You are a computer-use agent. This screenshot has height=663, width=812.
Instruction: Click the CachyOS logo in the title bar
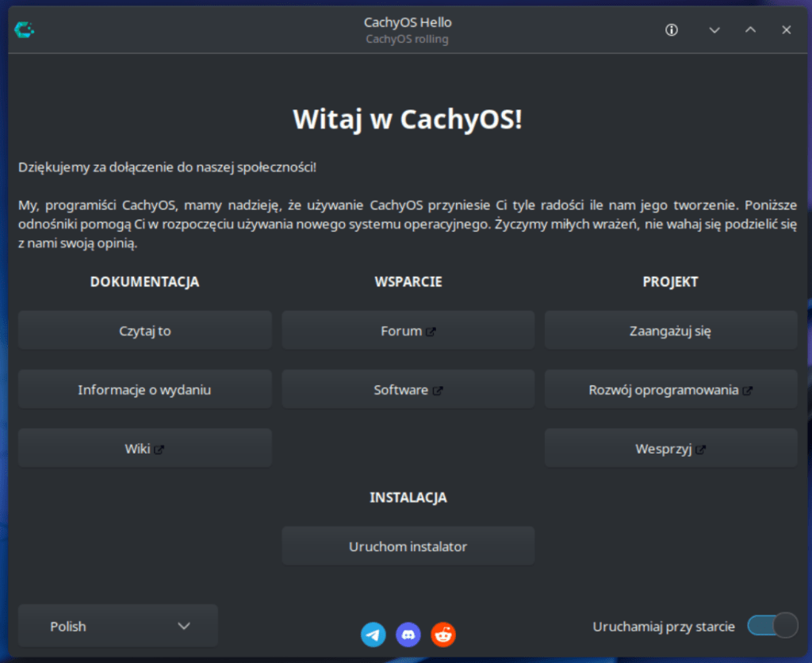click(x=24, y=29)
